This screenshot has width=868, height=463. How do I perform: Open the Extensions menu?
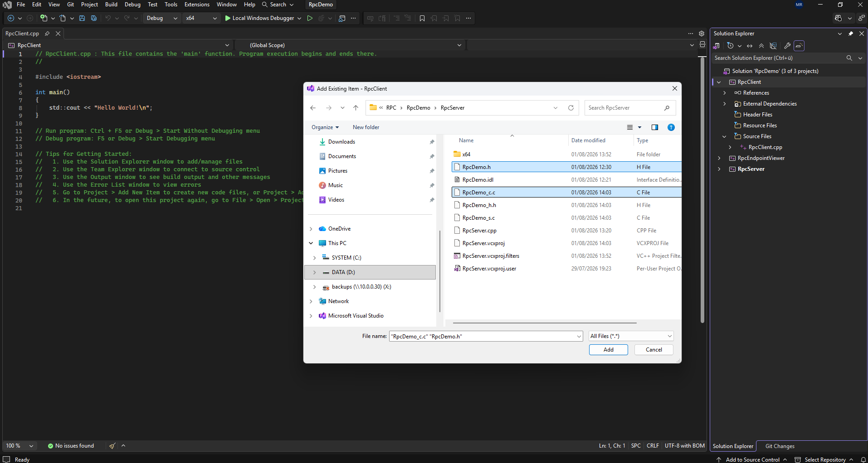[197, 5]
